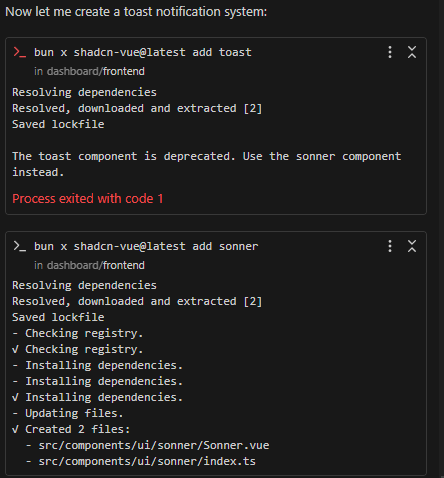Click '√ Created 2 files:' line
The image size is (444, 478).
click(x=71, y=429)
